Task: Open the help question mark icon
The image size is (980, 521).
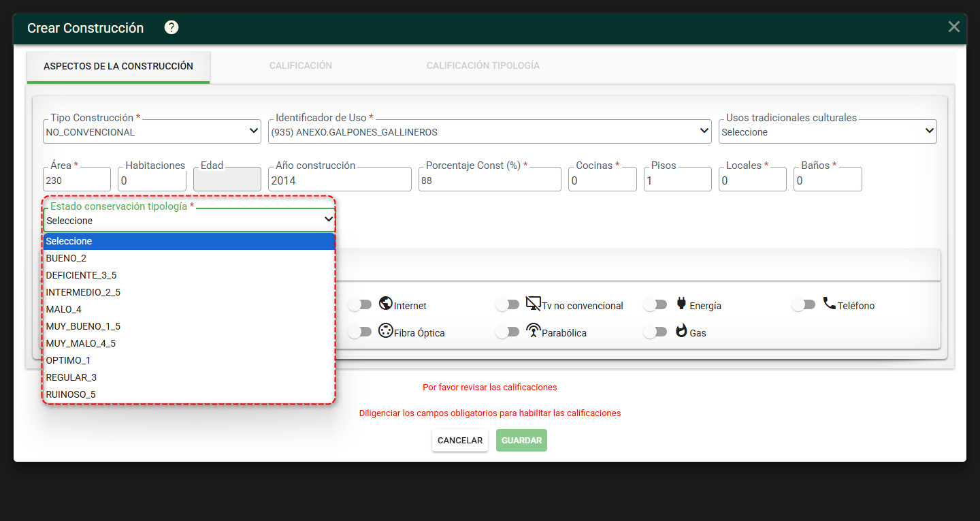Action: (x=171, y=27)
